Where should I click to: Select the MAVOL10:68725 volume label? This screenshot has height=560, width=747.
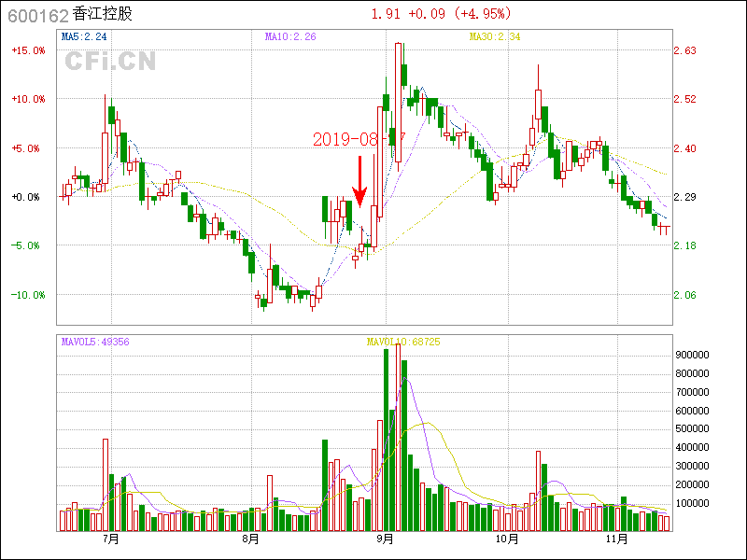[x=403, y=343]
